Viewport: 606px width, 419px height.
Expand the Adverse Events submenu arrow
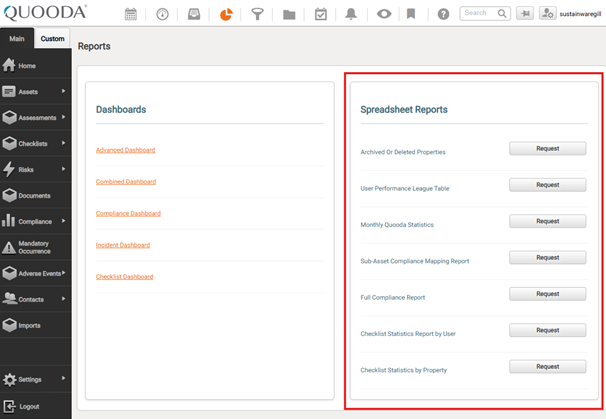(64, 273)
